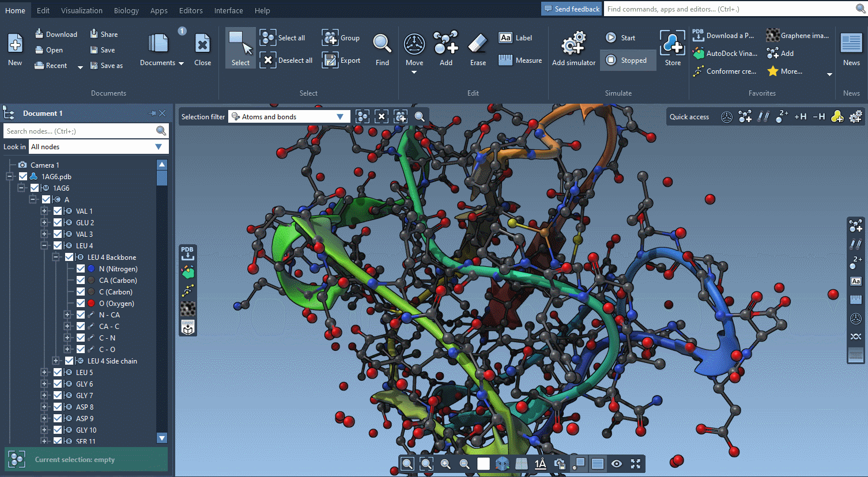The image size is (868, 477).
Task: Open the Apps menu
Action: pos(159,10)
